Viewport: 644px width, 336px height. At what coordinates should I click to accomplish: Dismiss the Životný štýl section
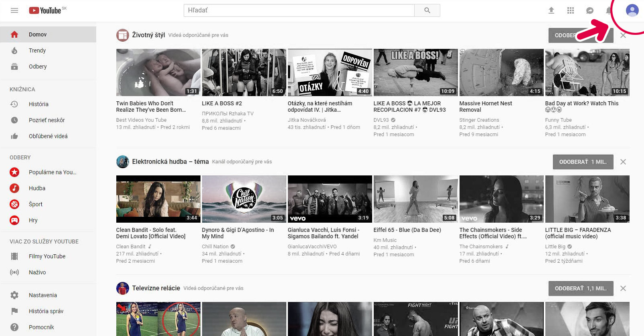coord(623,35)
